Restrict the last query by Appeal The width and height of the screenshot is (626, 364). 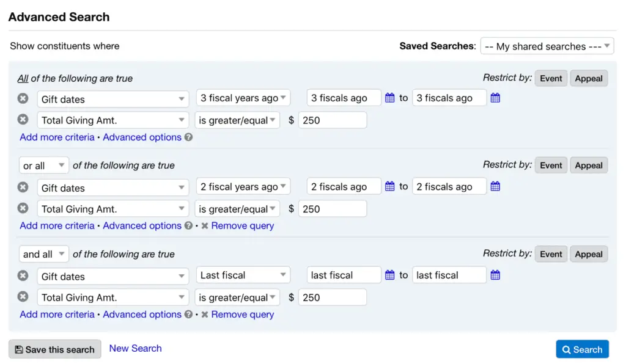click(x=589, y=254)
